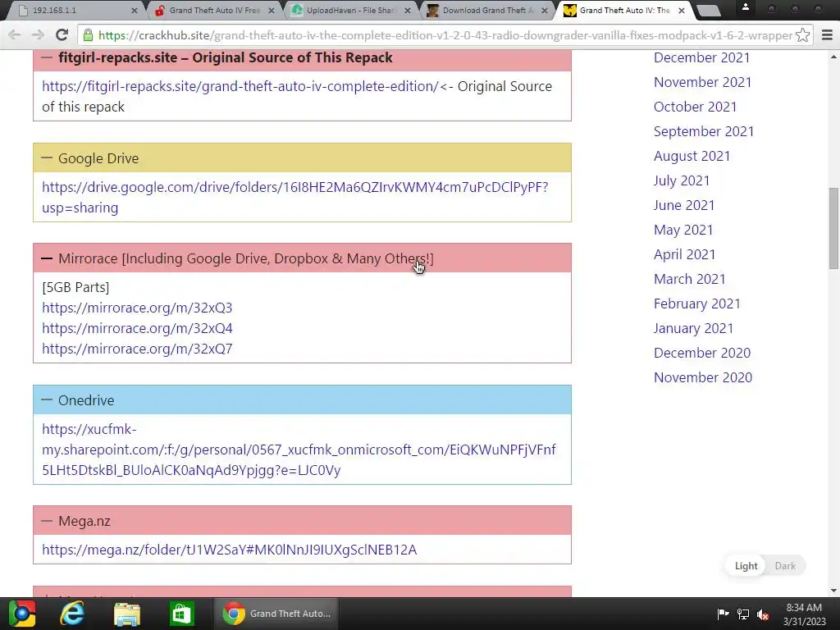Launch Internet Explorer from the taskbar
The width and height of the screenshot is (840, 630).
72,614
